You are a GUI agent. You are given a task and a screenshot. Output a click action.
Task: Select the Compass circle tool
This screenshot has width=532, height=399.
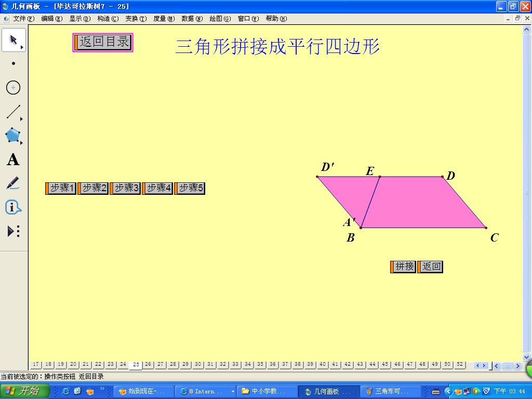coord(13,87)
